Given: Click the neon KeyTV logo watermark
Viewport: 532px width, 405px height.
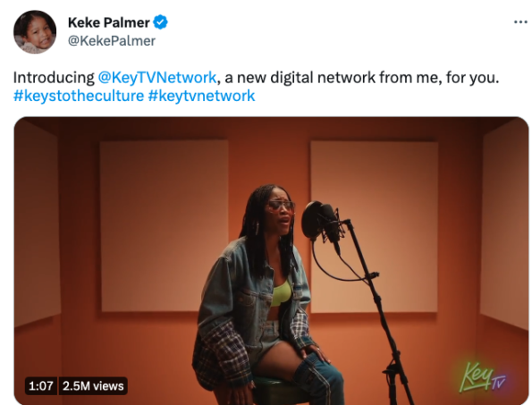Looking at the screenshot, I should pyautogui.click(x=482, y=377).
